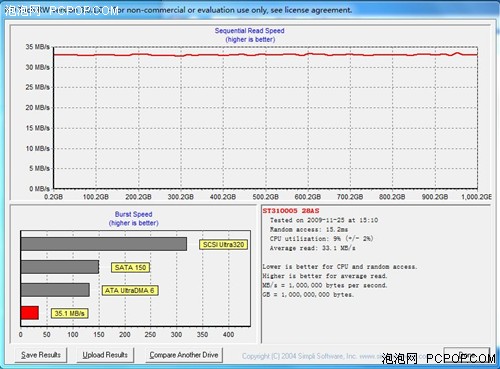500x369 pixels.
Task: Click the Simpli Software copyright link
Action: pos(312,356)
